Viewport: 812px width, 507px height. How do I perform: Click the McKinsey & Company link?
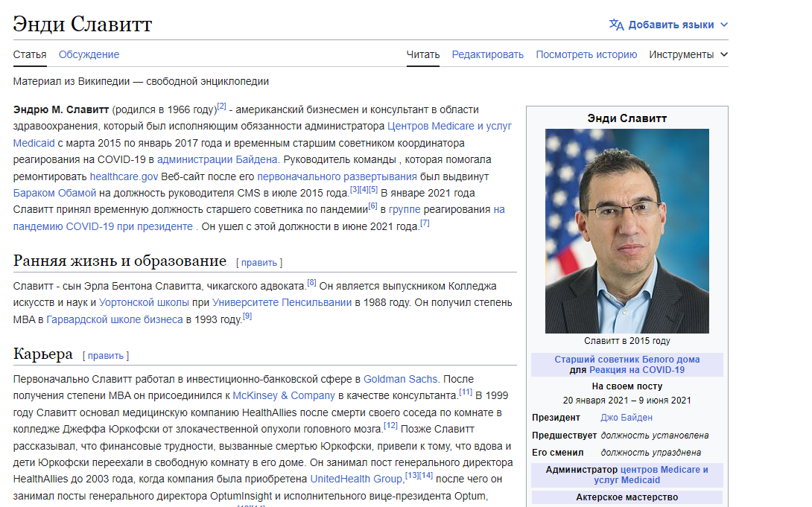[285, 395]
